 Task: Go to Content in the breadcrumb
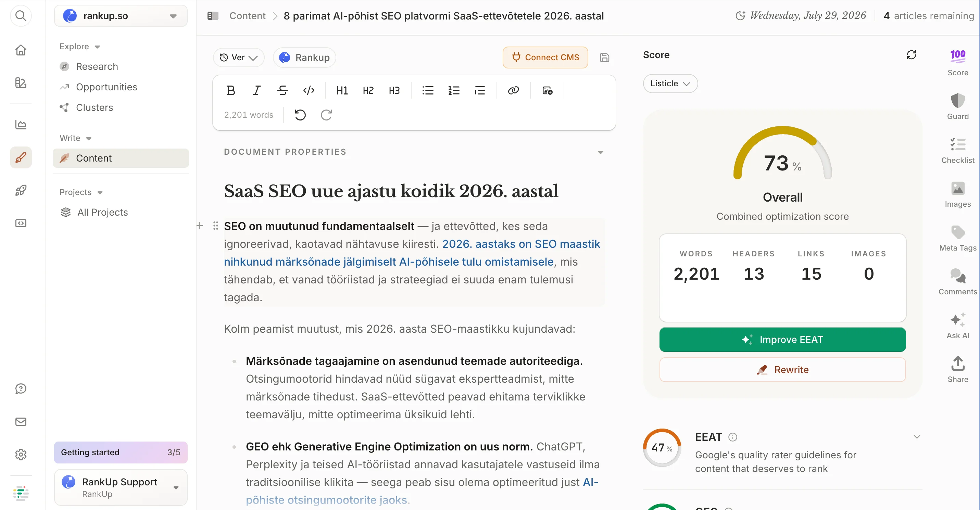coord(247,16)
